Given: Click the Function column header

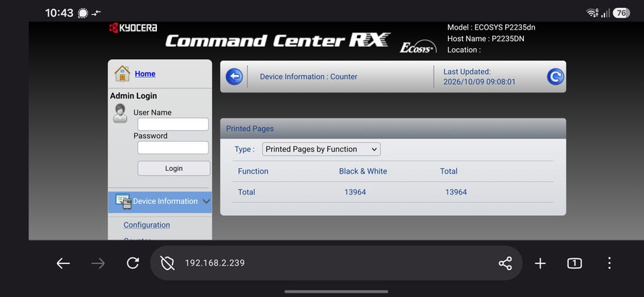Looking at the screenshot, I should (x=253, y=171).
